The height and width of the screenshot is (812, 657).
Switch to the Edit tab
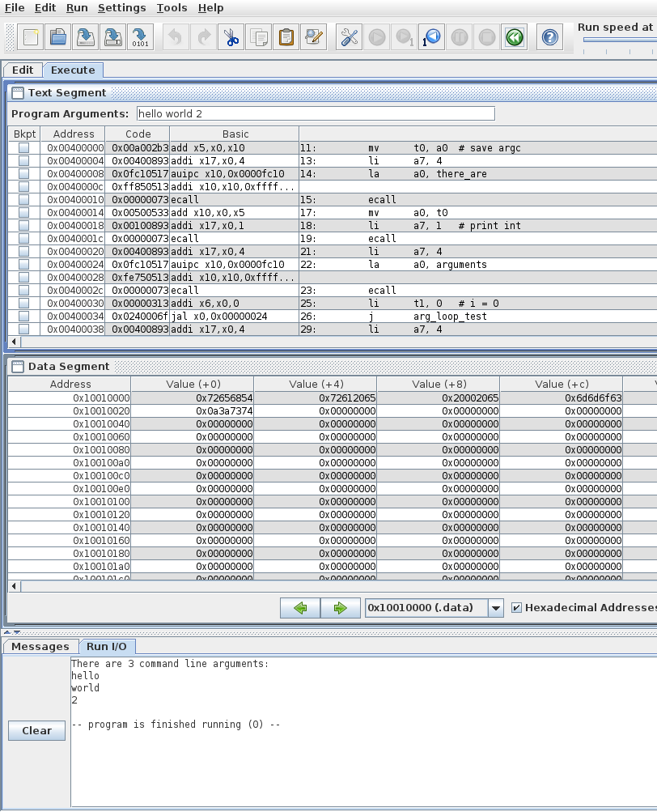23,70
